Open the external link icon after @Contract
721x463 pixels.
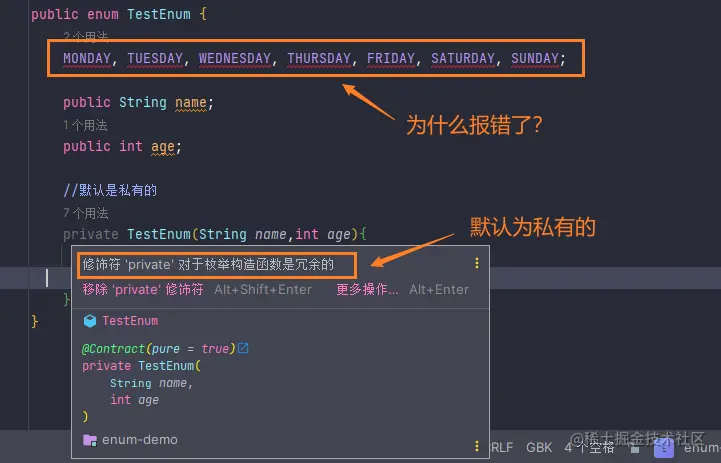[243, 348]
